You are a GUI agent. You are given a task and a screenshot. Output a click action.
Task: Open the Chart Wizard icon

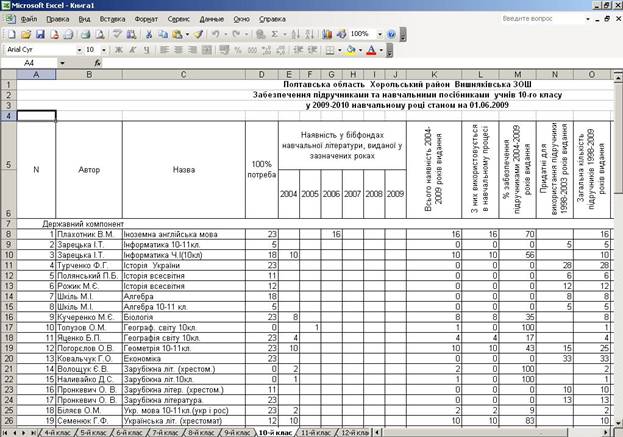(x=327, y=35)
